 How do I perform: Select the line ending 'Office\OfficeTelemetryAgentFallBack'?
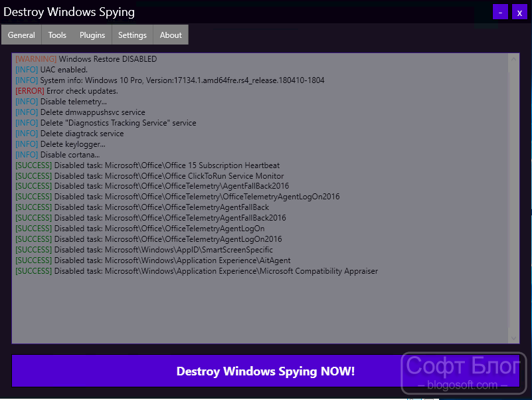[142, 207]
